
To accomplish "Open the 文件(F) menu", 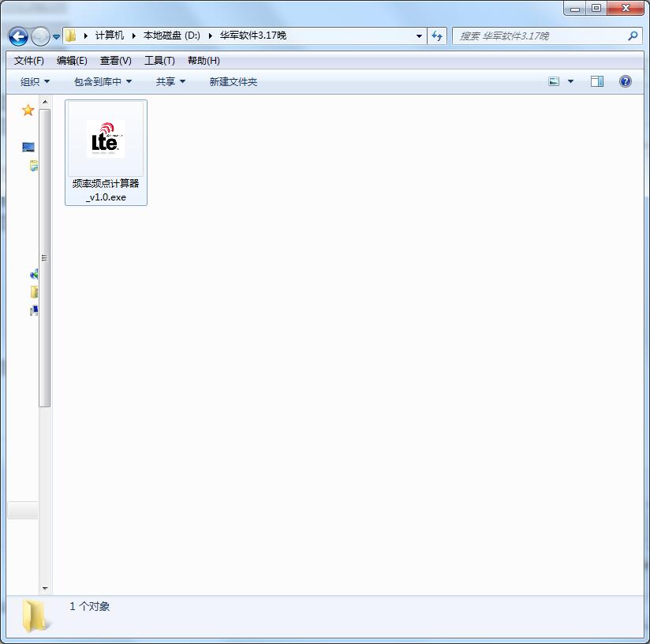I will tap(28, 61).
